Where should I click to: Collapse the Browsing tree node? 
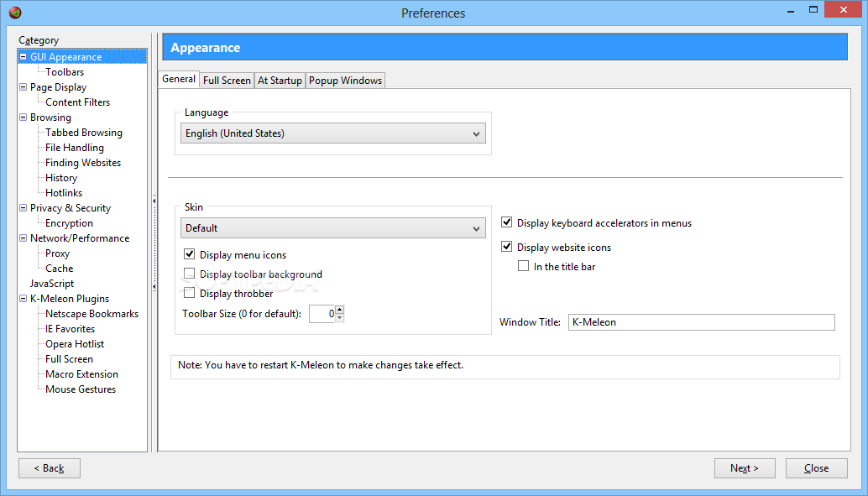click(24, 117)
